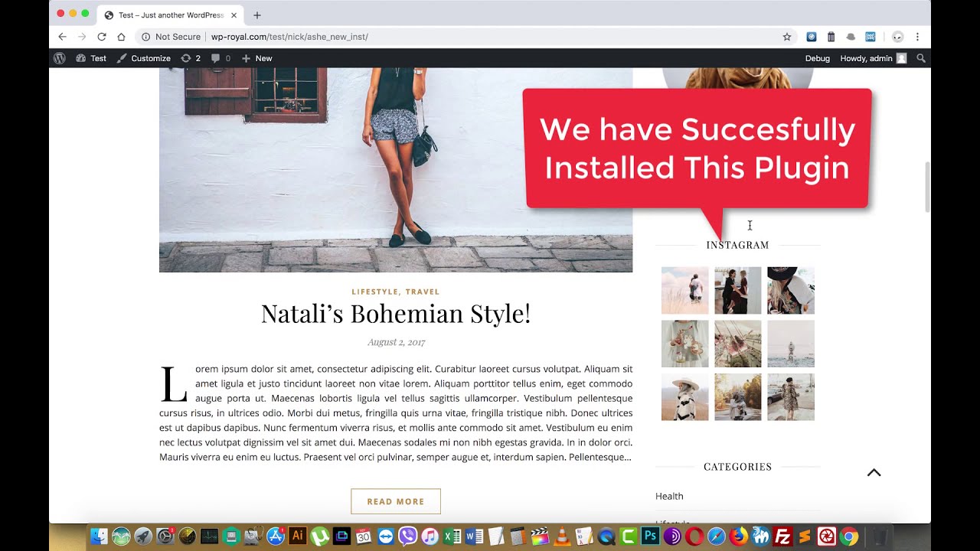Open uTorrent in the dock

tap(320, 536)
